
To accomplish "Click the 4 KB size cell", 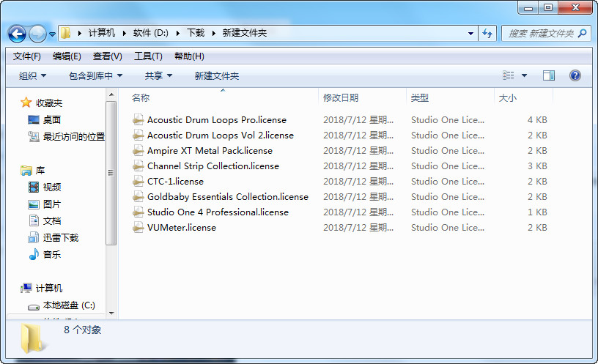I will [537, 120].
